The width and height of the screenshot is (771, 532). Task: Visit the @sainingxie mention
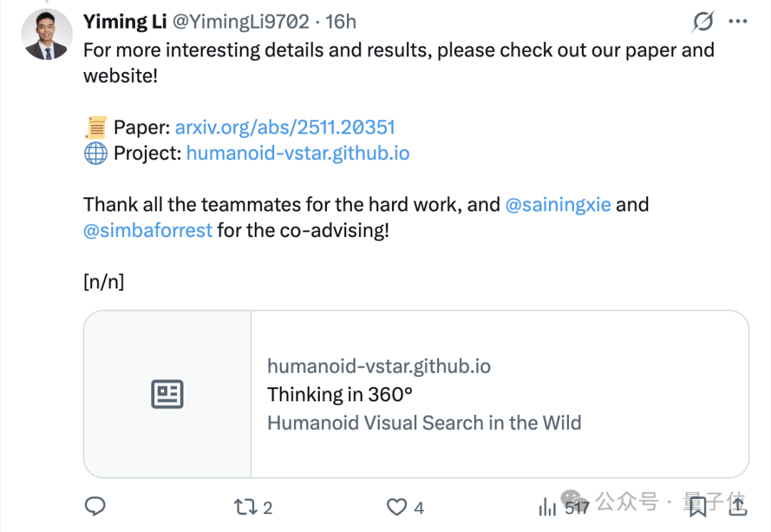(x=558, y=205)
